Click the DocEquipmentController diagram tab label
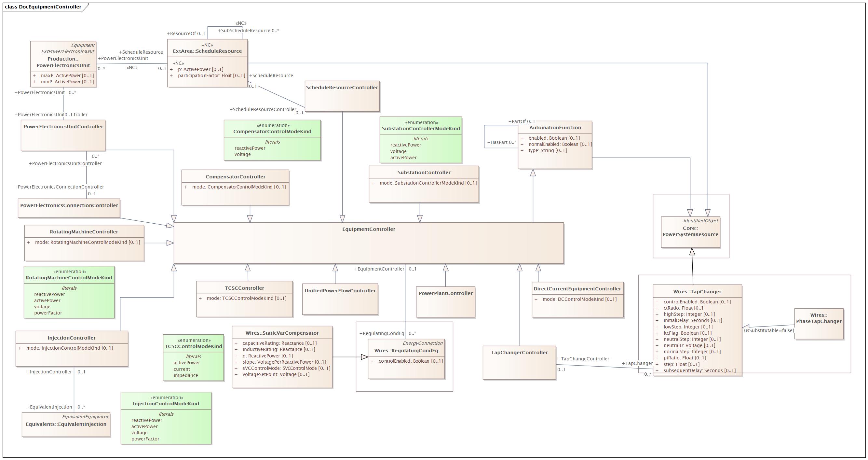 click(x=42, y=7)
